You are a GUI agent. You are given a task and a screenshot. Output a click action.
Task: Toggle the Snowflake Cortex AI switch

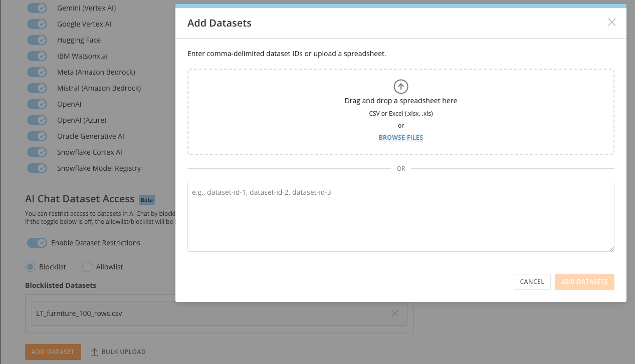pyautogui.click(x=37, y=152)
